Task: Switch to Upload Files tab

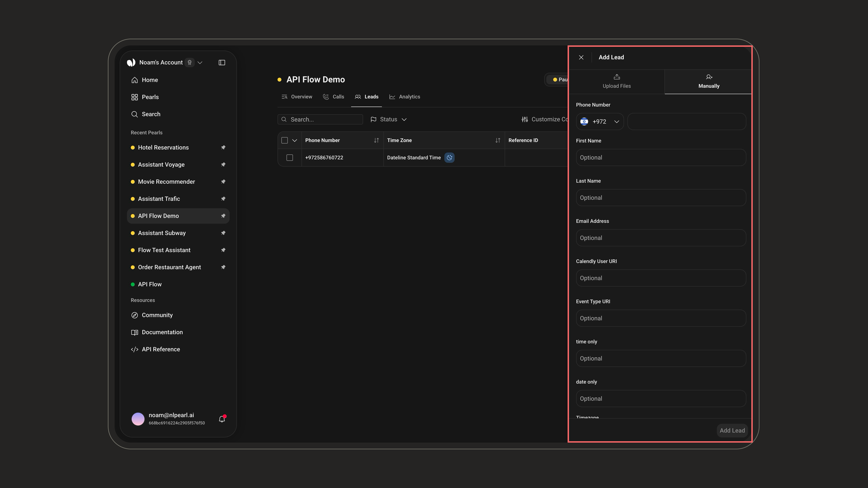Action: (x=617, y=82)
